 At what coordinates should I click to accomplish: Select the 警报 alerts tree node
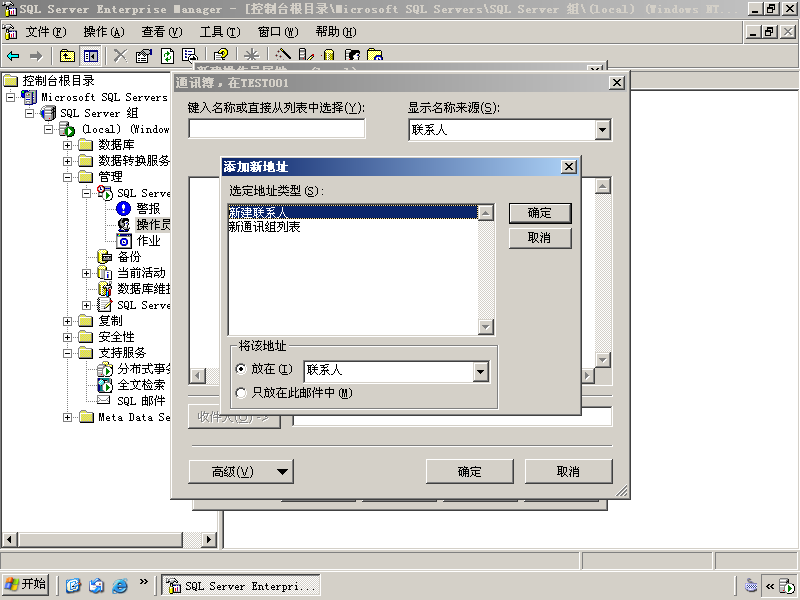point(148,209)
